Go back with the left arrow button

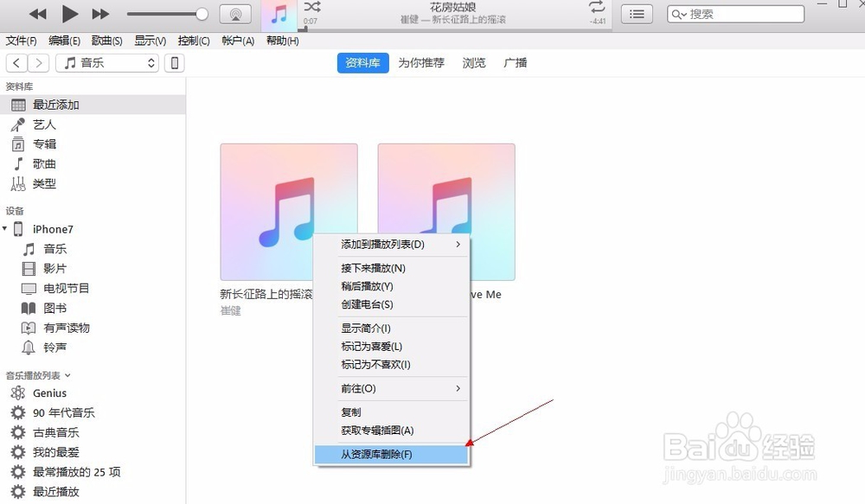click(16, 63)
